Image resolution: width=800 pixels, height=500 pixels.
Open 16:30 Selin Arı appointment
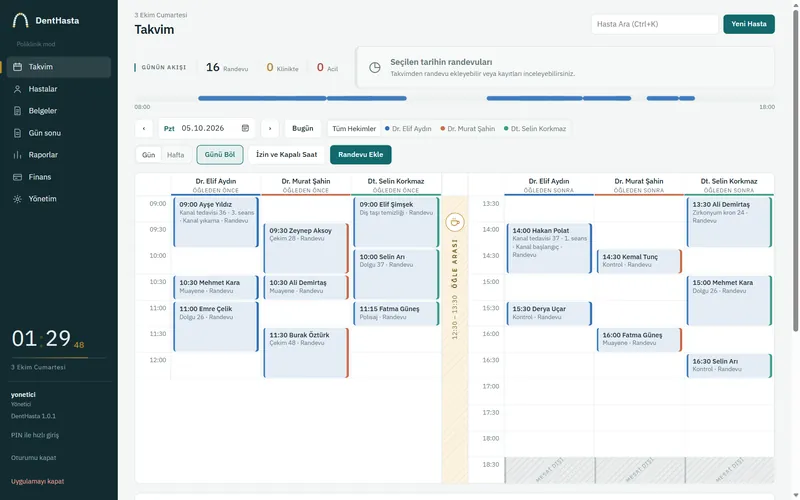(x=729, y=366)
